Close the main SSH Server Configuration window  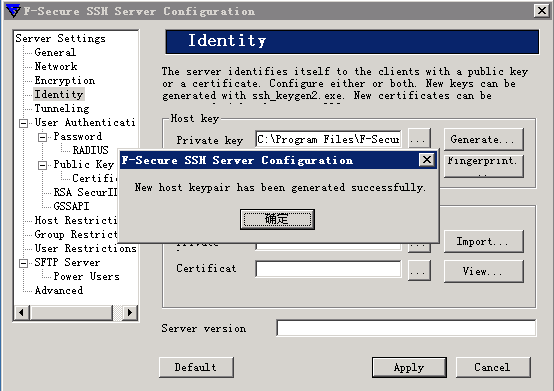(541, 11)
